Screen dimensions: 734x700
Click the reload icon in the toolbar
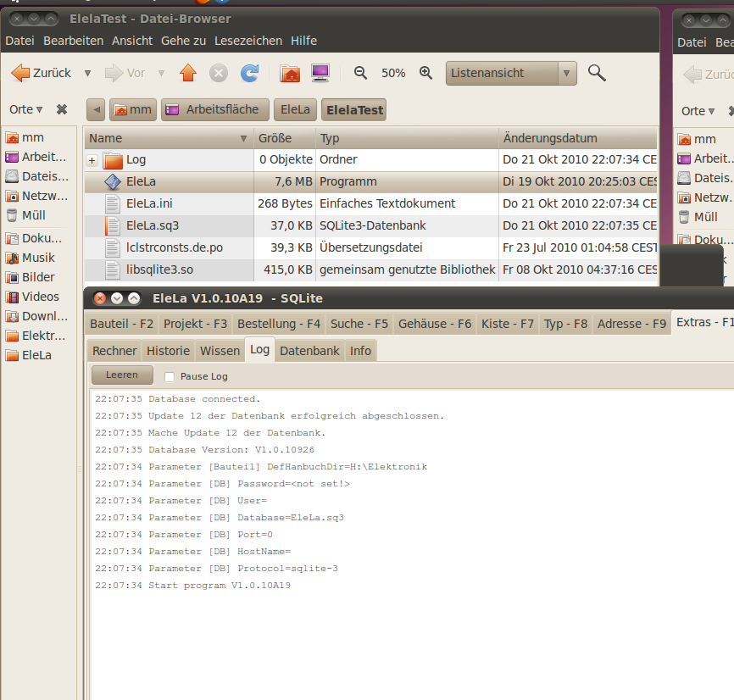249,74
